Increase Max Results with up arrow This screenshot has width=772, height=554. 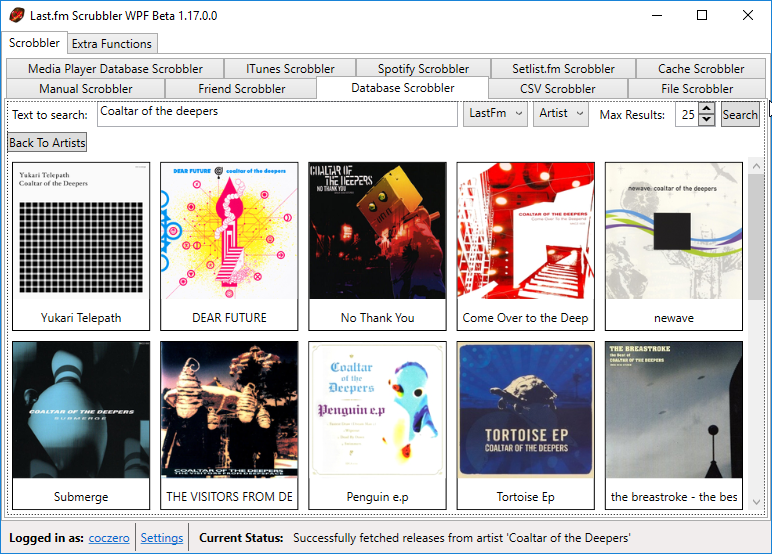pyautogui.click(x=707, y=108)
